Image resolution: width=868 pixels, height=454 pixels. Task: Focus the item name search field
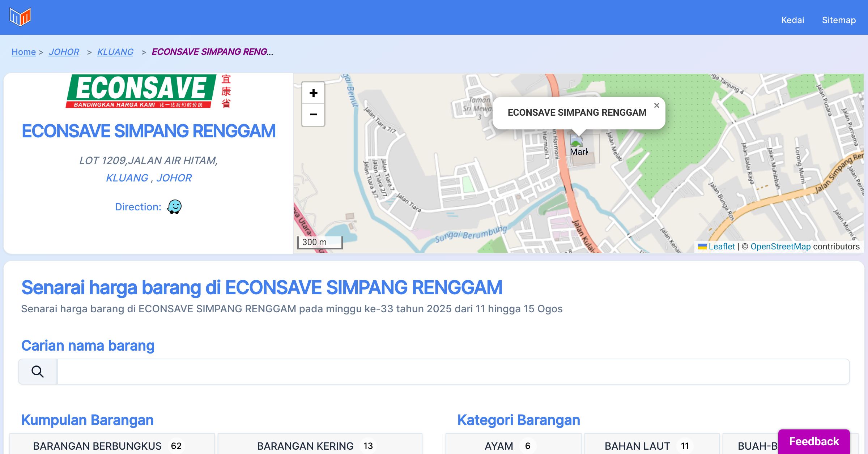[453, 372]
